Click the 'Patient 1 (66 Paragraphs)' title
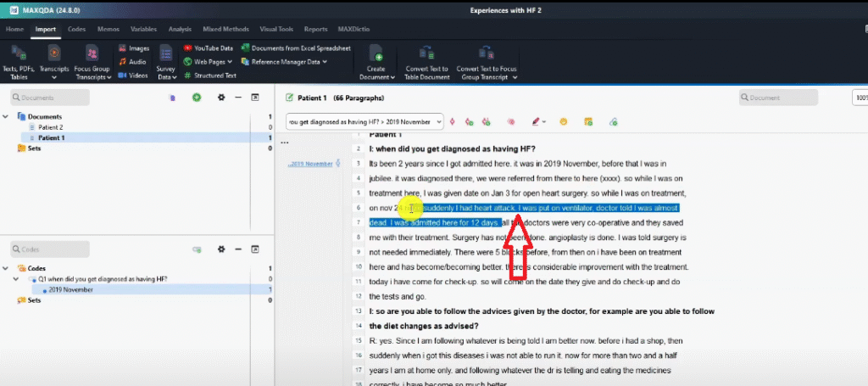This screenshot has height=386, width=868. pyautogui.click(x=341, y=98)
